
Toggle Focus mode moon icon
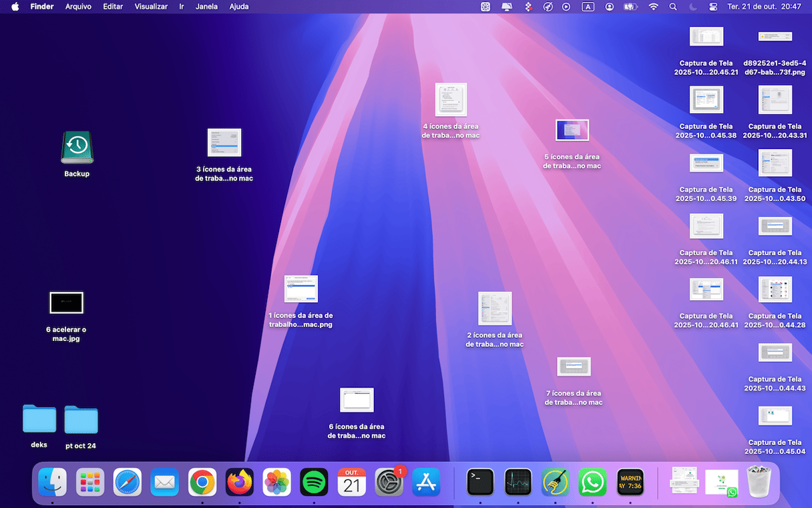(692, 7)
